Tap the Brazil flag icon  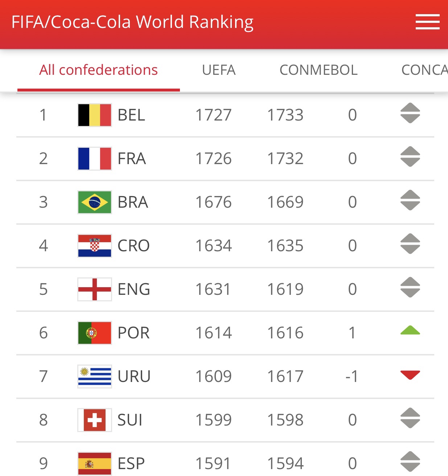click(x=95, y=202)
